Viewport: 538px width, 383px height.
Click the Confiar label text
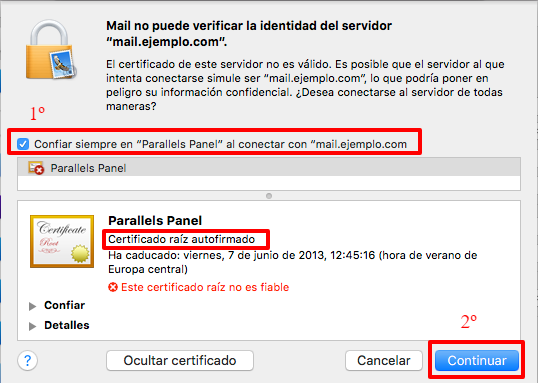[x=65, y=305]
